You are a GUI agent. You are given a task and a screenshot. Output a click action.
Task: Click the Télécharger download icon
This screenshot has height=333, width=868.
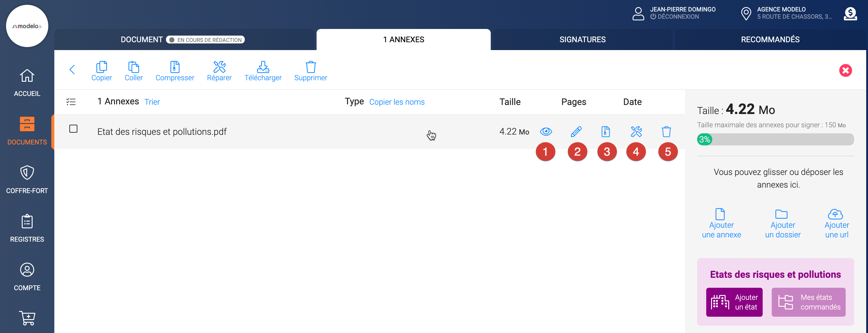pyautogui.click(x=263, y=67)
